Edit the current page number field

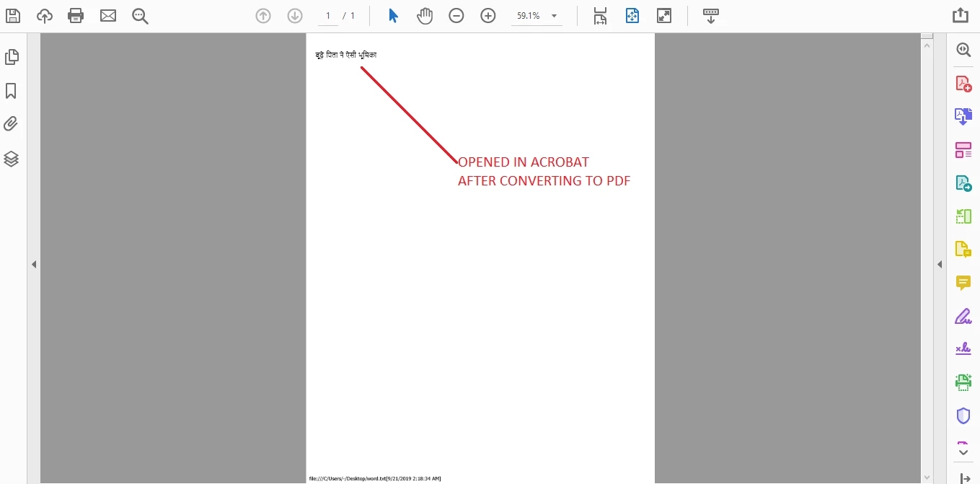point(328,15)
